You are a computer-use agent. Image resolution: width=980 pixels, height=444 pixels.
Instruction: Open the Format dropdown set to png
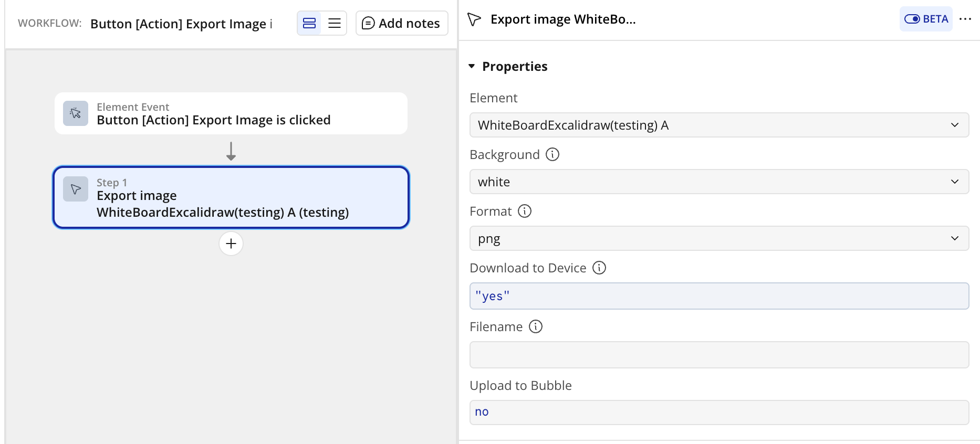coord(719,238)
